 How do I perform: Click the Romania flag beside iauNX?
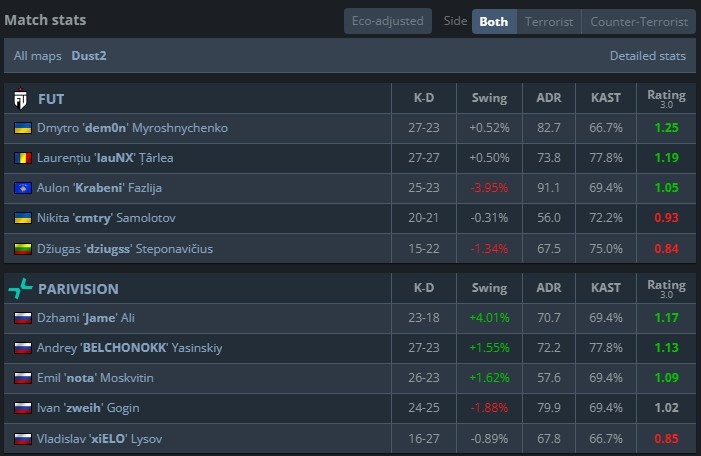pyautogui.click(x=22, y=158)
